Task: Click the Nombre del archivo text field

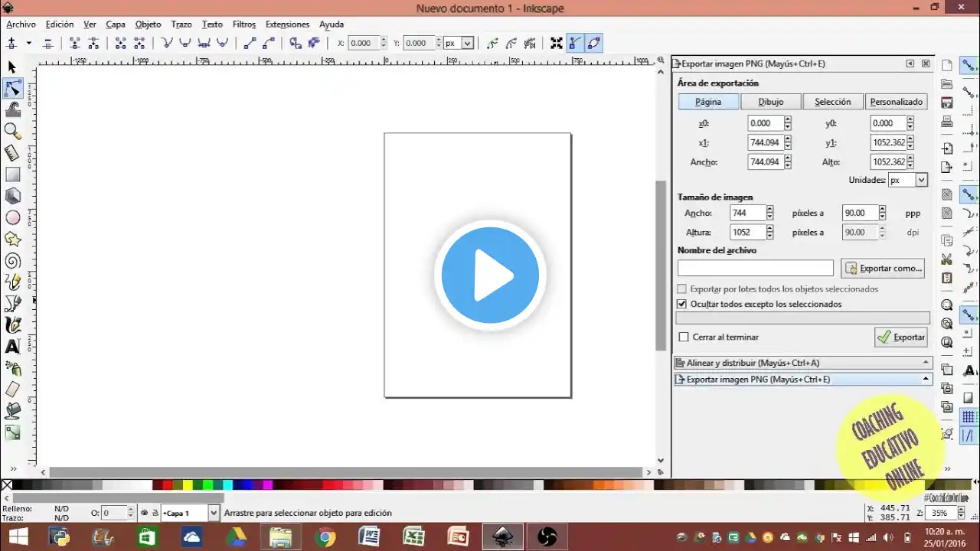Action: click(755, 269)
